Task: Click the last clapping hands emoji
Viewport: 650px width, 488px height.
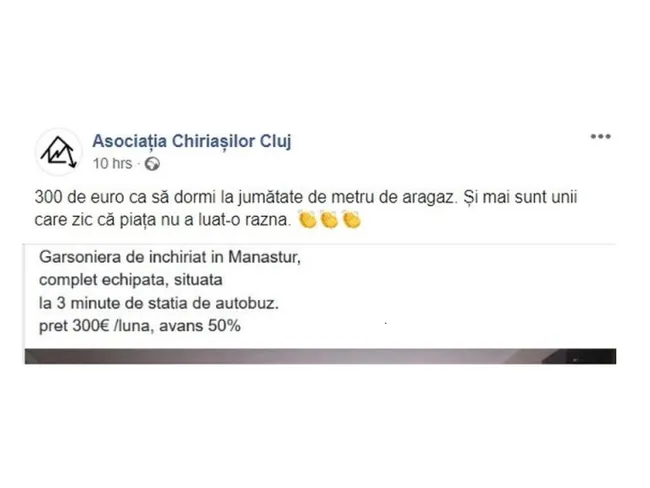Action: pyautogui.click(x=352, y=220)
